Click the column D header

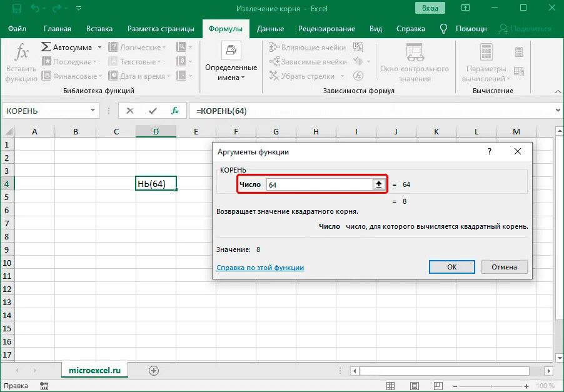click(x=156, y=131)
